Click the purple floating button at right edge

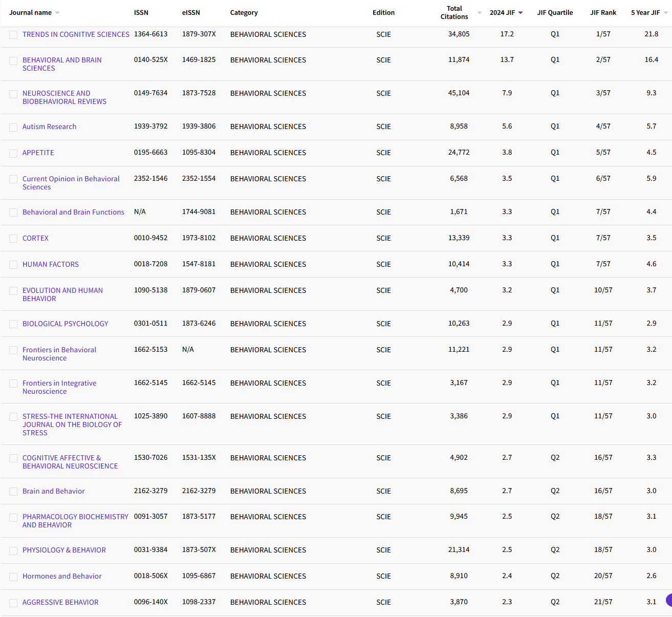(668, 600)
